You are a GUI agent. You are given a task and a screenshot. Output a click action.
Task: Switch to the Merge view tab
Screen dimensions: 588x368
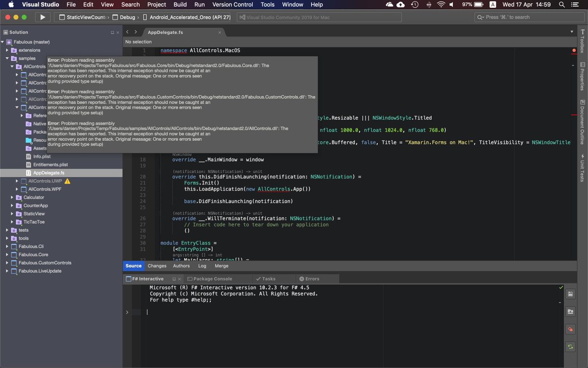click(221, 266)
